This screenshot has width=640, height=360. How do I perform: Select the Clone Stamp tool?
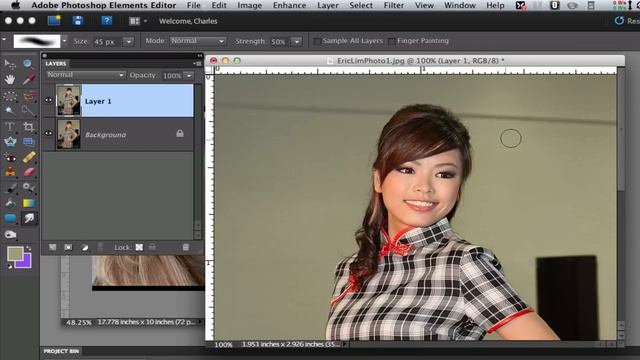[10, 172]
